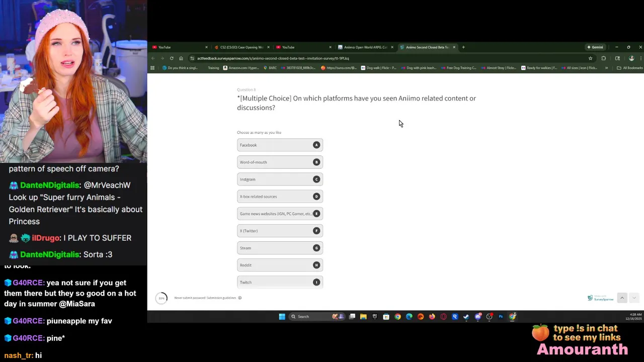Select the Reddit option

click(280, 265)
